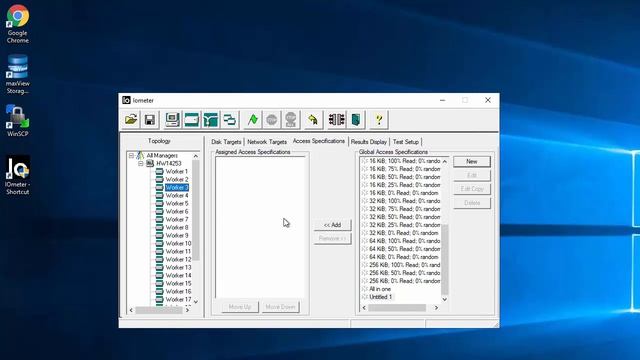Click the Stop current test icon

pos(271,120)
